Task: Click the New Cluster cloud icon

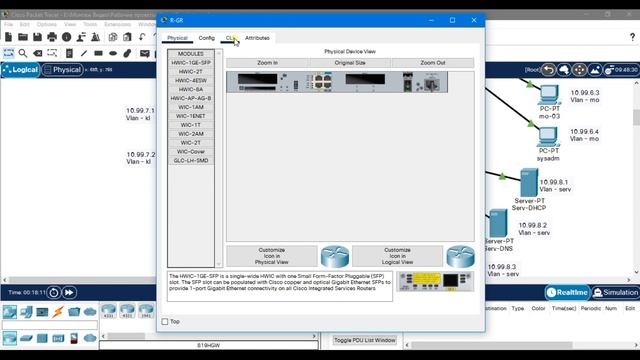Action: click(x=564, y=70)
